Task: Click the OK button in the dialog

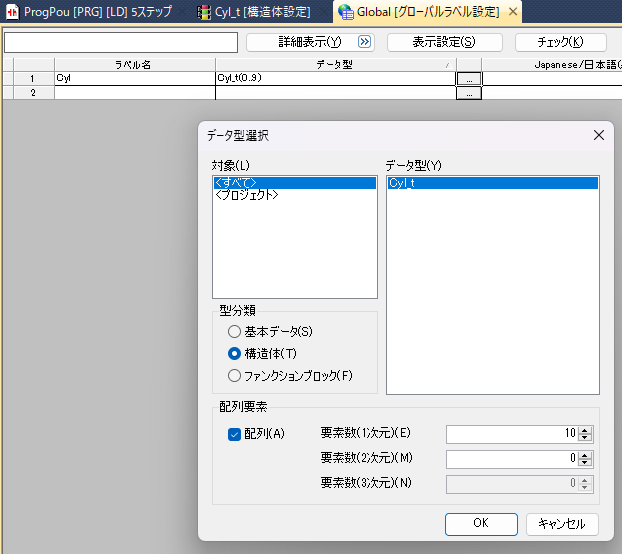Action: point(481,524)
